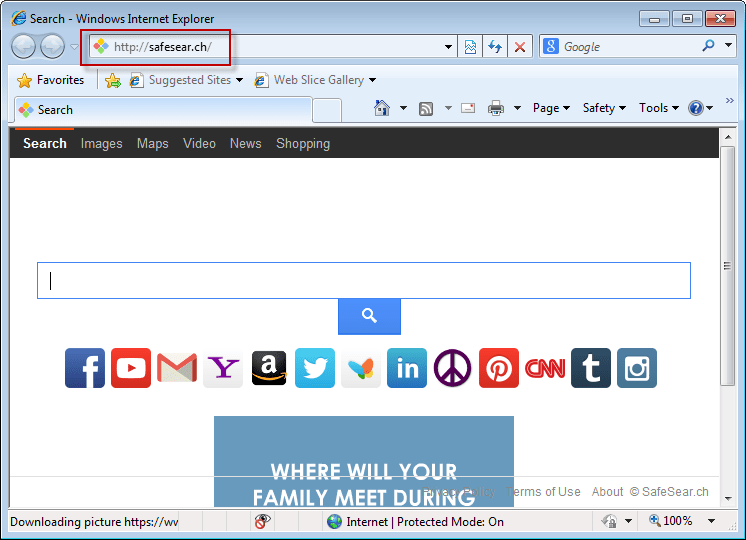Viewport: 746px width, 540px height.
Task: Click the Home toolbar icon
Action: (382, 108)
